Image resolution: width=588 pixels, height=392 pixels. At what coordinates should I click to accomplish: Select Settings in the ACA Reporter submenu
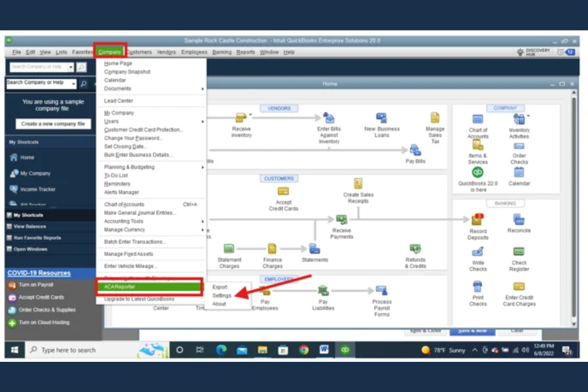(222, 295)
